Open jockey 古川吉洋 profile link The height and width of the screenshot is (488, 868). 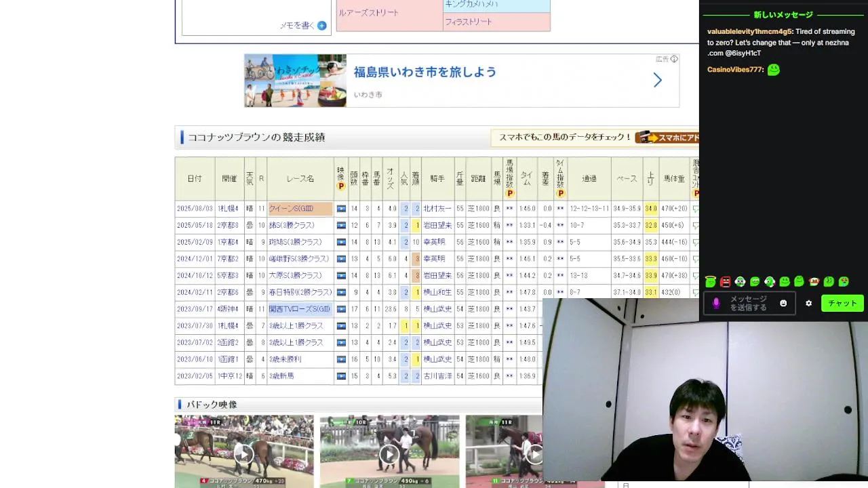[x=437, y=375]
